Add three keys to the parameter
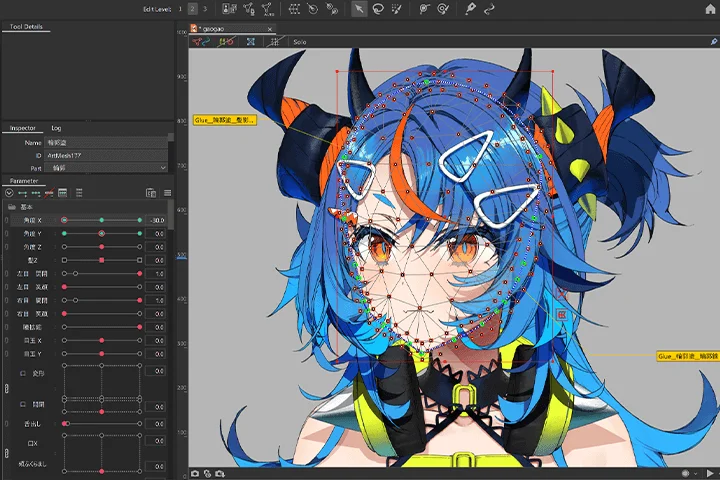This screenshot has height=480, width=720. 36,193
